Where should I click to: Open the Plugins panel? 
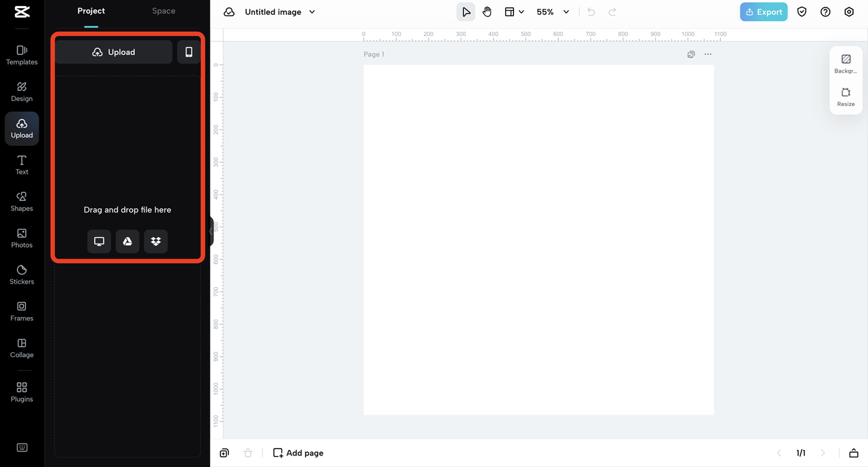(22, 392)
